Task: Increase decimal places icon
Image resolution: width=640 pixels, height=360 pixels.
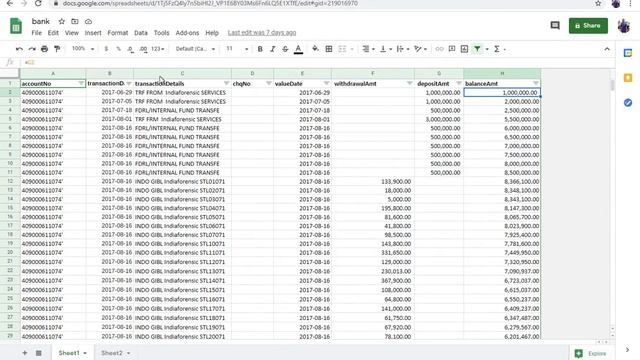Action: 143,49
